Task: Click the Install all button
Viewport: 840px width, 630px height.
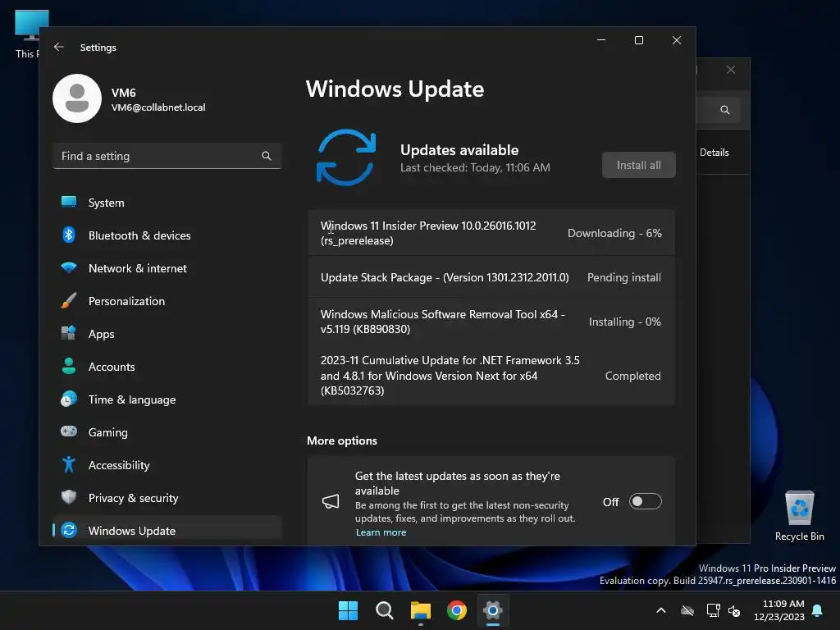Action: (638, 165)
